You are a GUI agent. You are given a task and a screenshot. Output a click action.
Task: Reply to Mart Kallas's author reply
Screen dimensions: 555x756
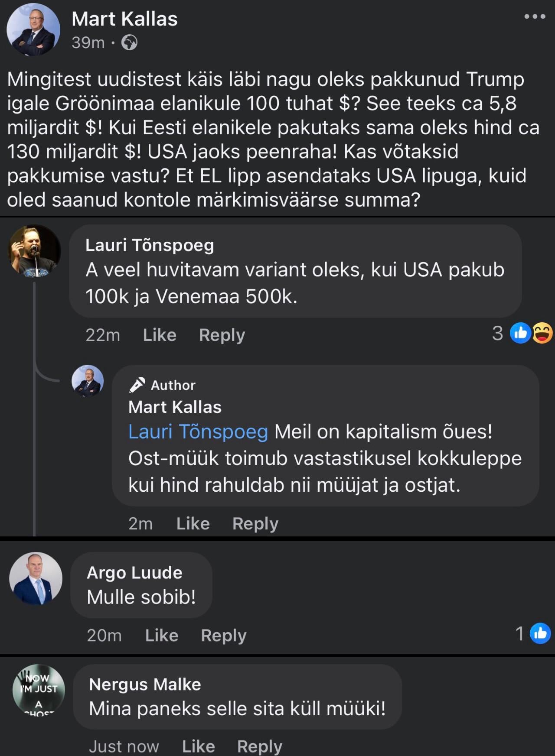(255, 523)
